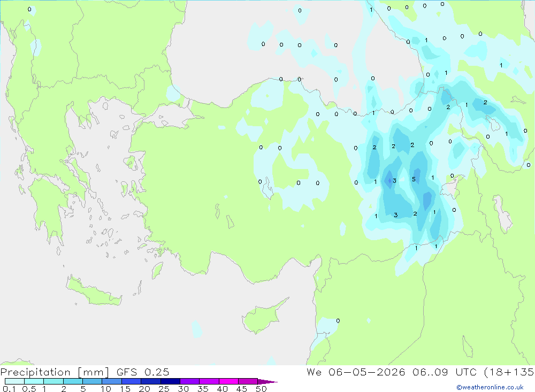Select the 5–10 mm legend color box

point(93,381)
